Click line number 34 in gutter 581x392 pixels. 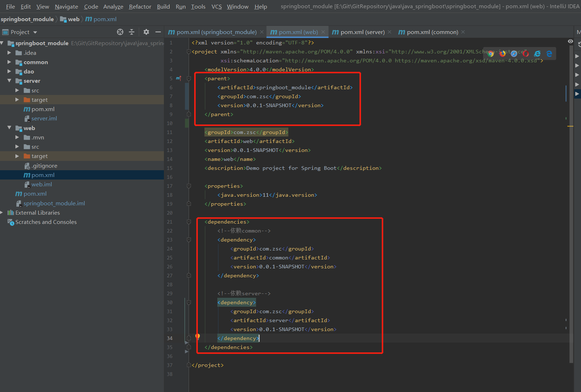[x=170, y=338]
